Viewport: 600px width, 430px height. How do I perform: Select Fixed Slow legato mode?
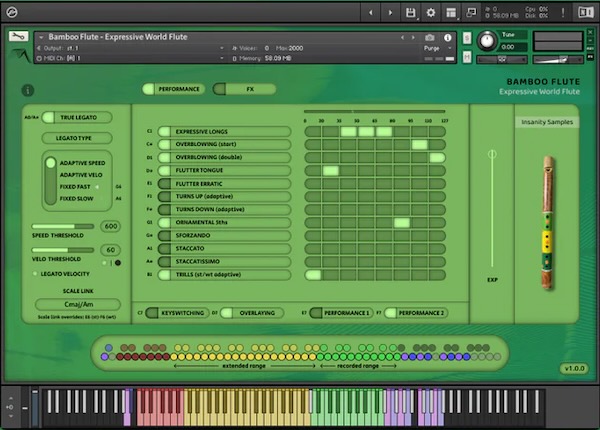(76, 199)
